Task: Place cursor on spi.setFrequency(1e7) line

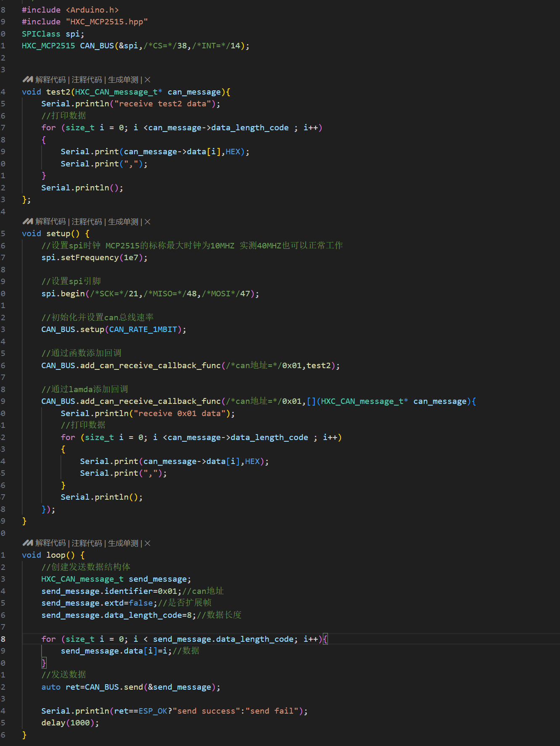Action: pyautogui.click(x=94, y=258)
